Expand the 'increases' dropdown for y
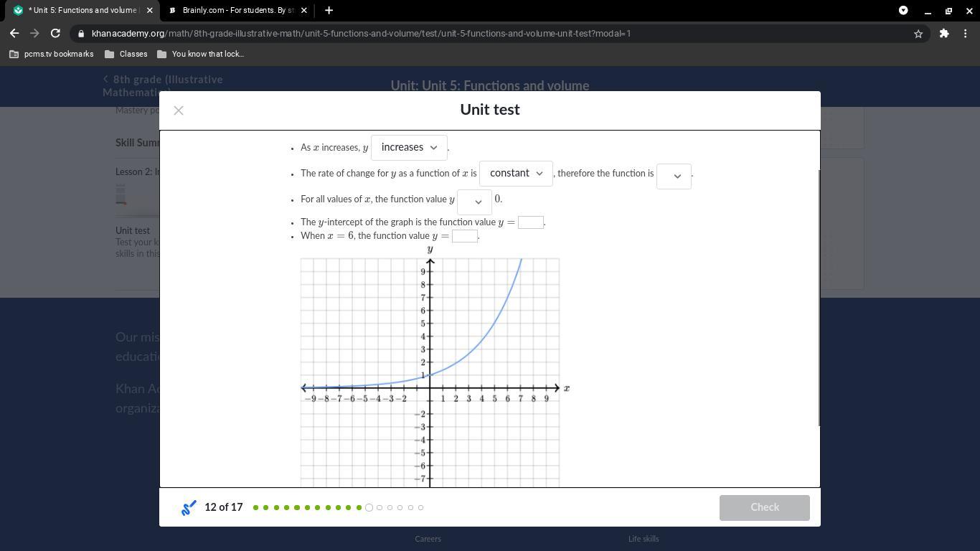The width and height of the screenshot is (980, 551). (x=409, y=148)
